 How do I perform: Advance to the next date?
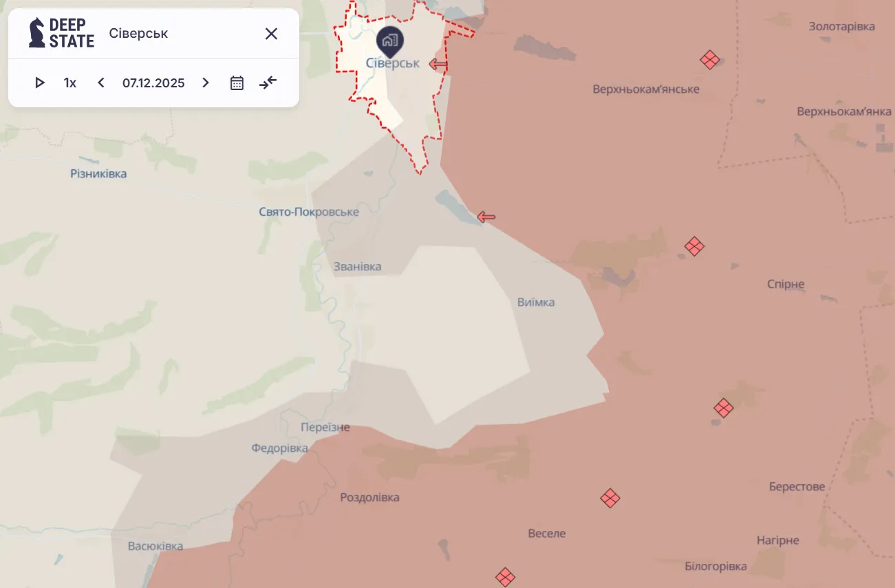click(205, 83)
